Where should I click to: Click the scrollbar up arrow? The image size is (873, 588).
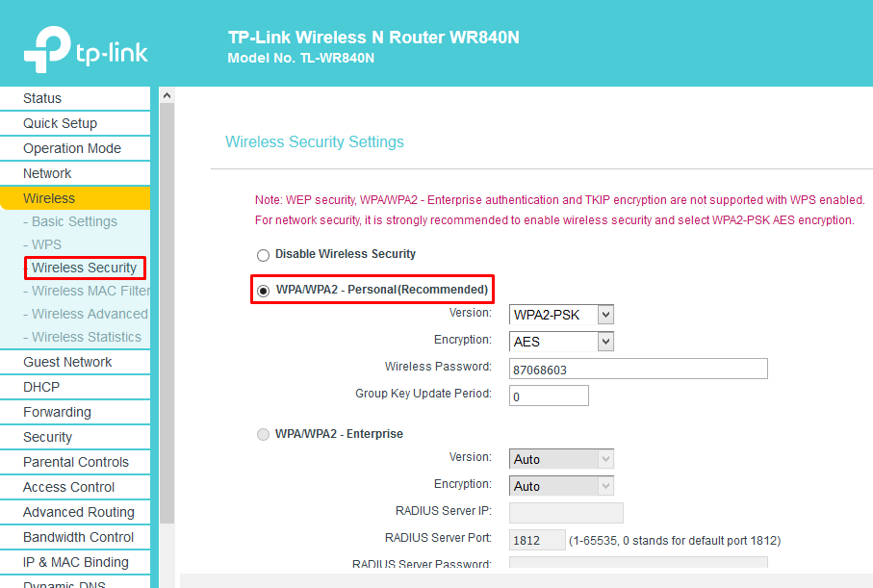pos(167,96)
